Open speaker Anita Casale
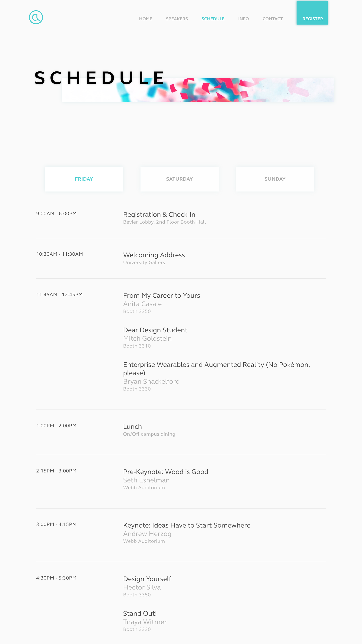 [x=142, y=304]
